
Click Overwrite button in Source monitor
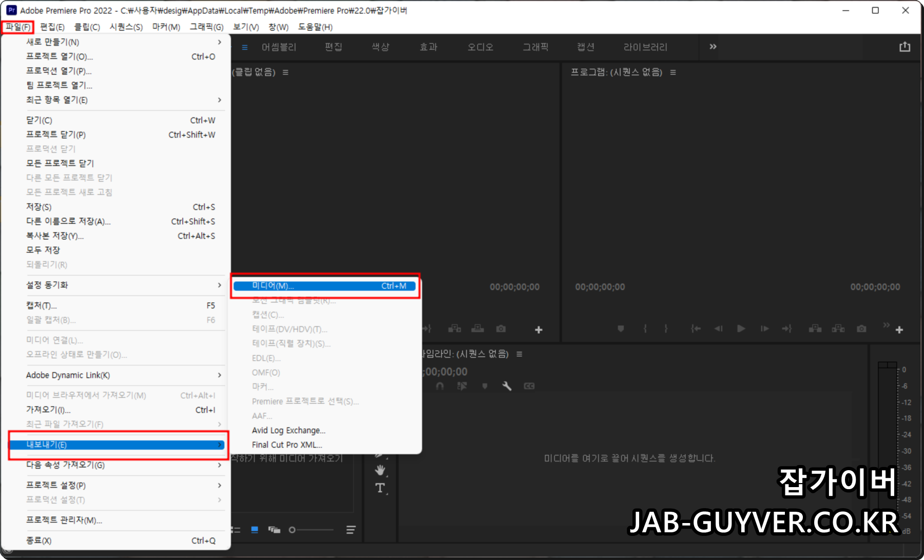point(477,329)
